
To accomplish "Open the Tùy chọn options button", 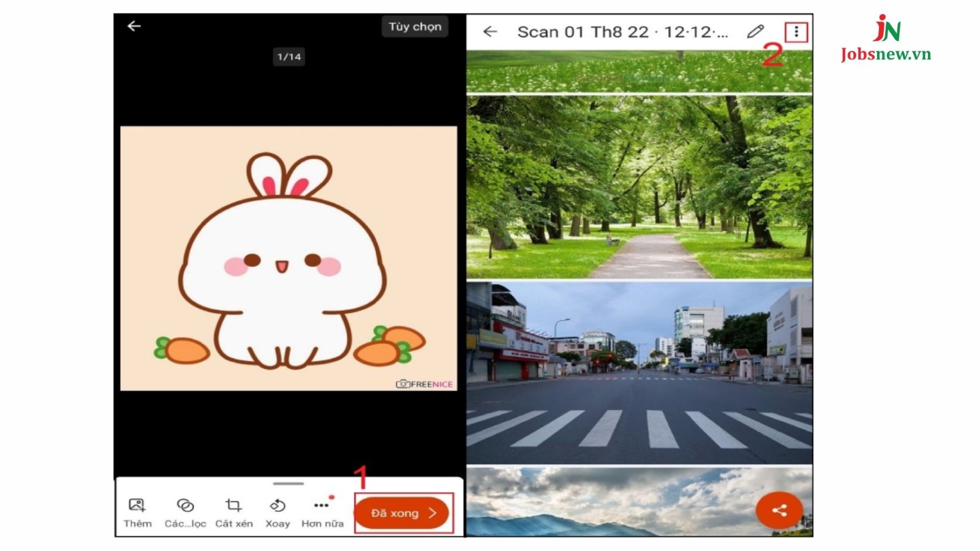I will [x=415, y=26].
